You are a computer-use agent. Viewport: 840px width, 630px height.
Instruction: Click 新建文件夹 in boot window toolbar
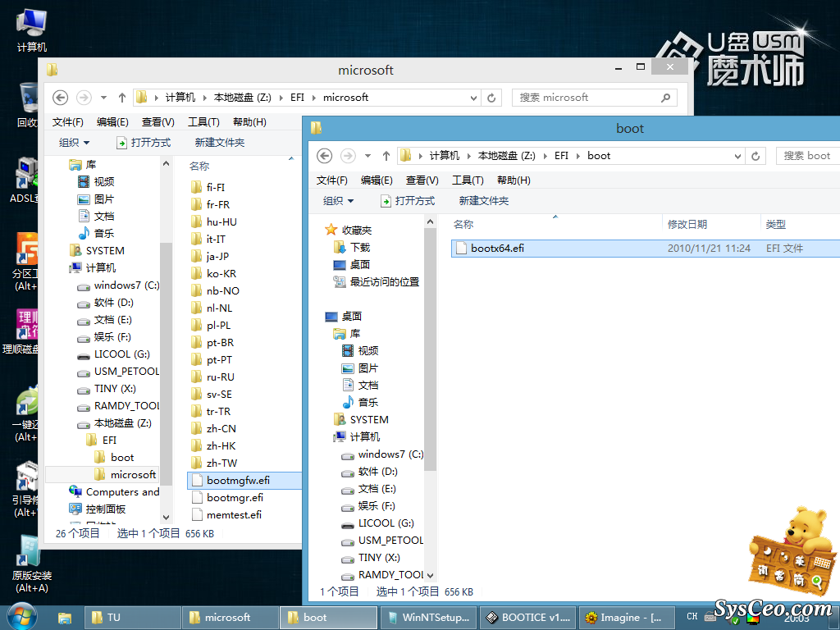(x=484, y=201)
